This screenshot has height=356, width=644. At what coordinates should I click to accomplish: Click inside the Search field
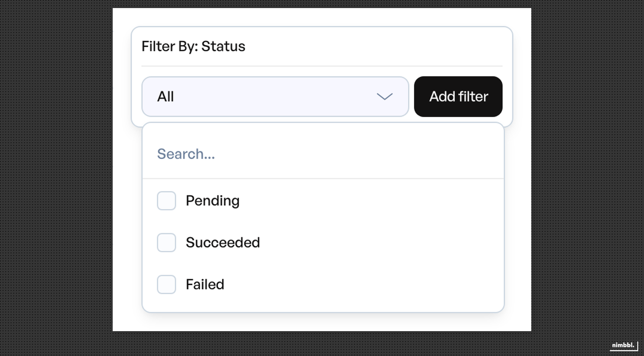coord(302,154)
